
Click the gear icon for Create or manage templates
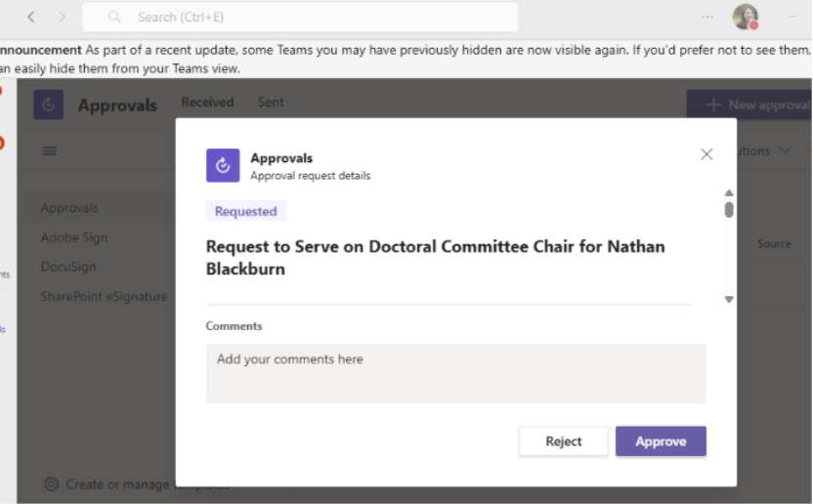(x=52, y=484)
